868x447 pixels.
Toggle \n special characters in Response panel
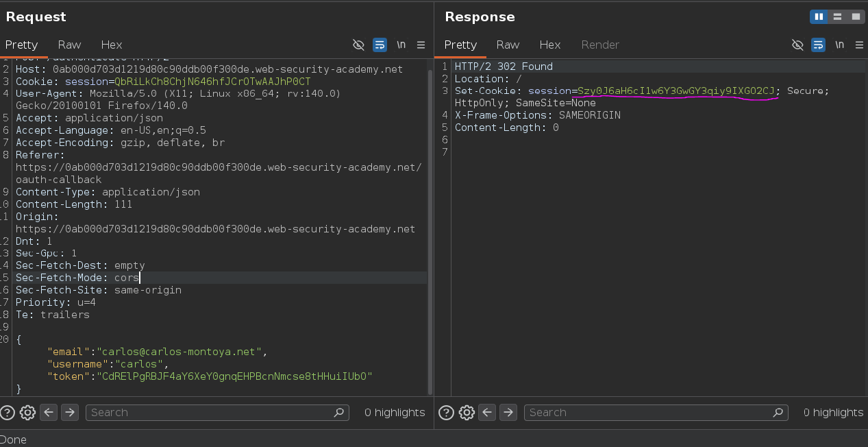pyautogui.click(x=840, y=45)
